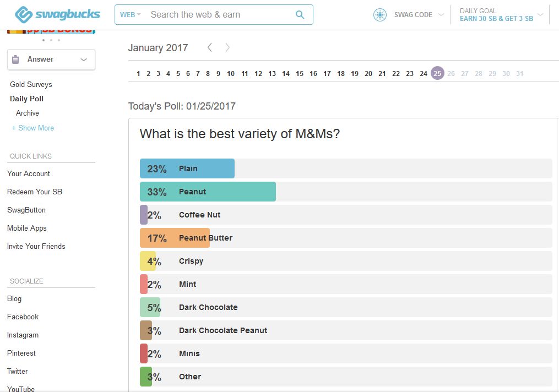This screenshot has height=392, width=559.
Task: Open the WEB search type dropdown
Action: (130, 14)
